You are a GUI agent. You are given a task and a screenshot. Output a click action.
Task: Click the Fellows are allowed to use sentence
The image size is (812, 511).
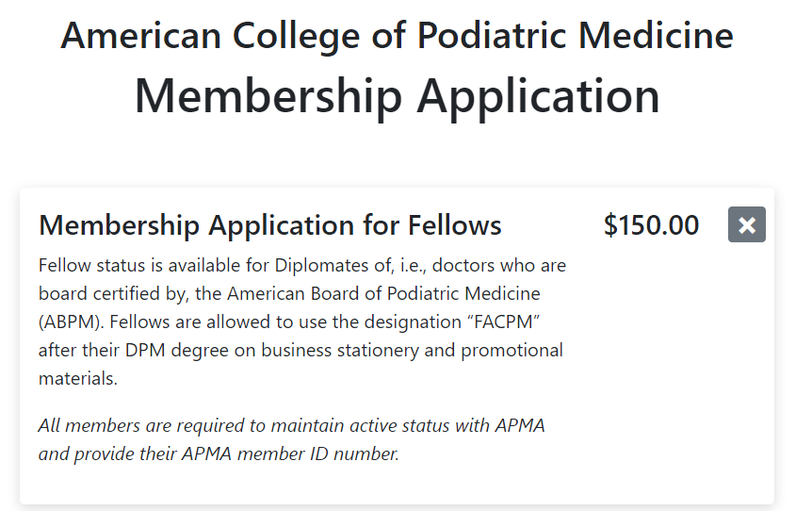point(234,321)
